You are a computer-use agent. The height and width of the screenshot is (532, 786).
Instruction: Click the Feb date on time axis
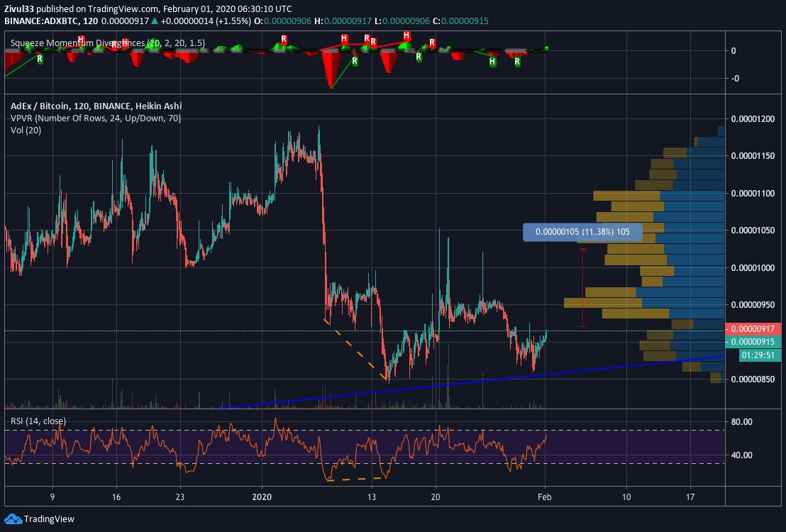(x=544, y=497)
